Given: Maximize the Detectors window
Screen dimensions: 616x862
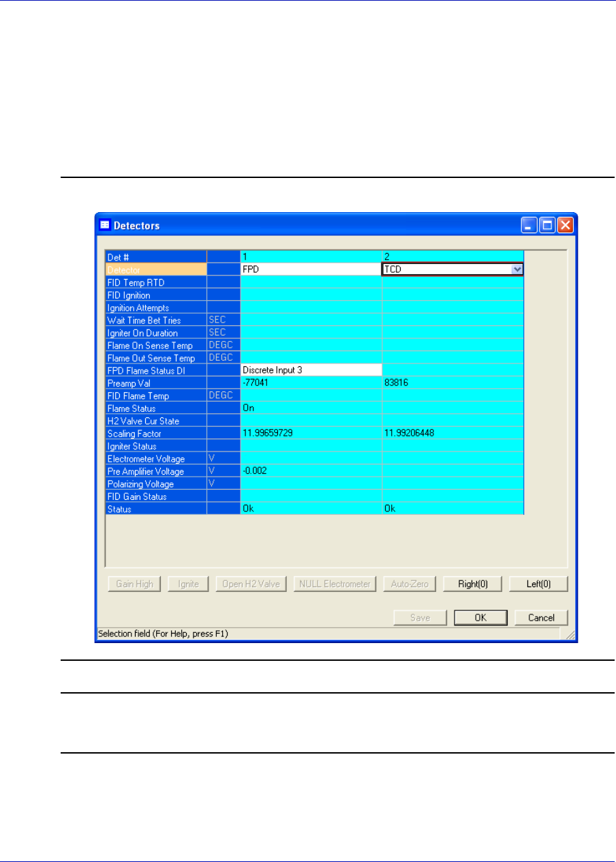Looking at the screenshot, I should pos(548,225).
